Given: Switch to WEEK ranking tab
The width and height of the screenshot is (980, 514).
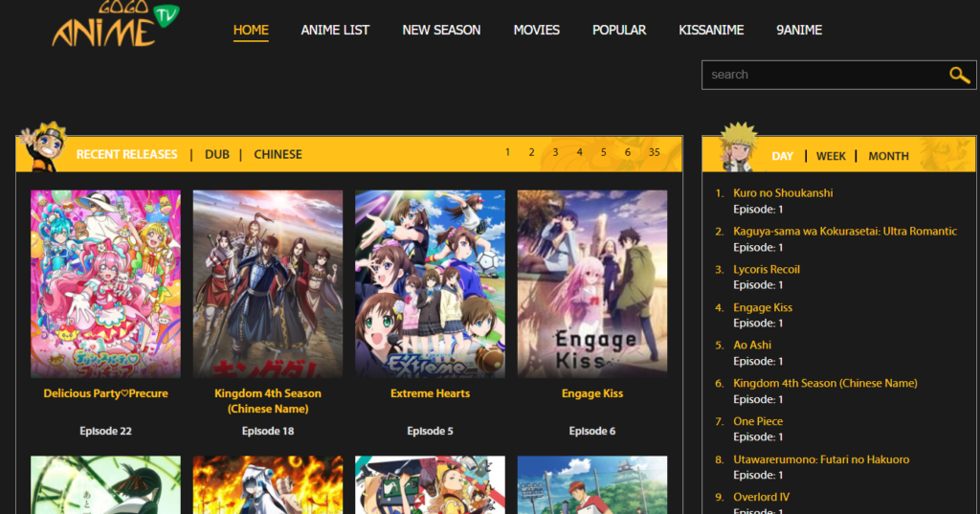Looking at the screenshot, I should click(x=831, y=156).
